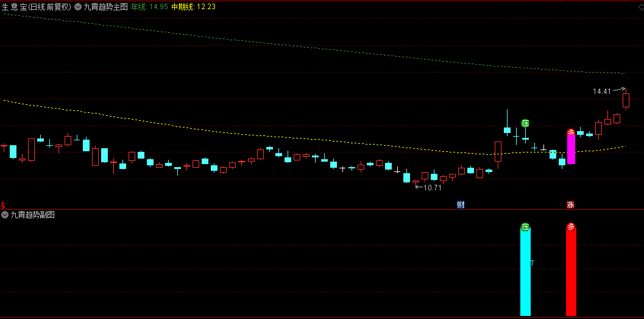This screenshot has height=319, width=644.
Task: Select the lowest candlestick beside 10.71 label
Action: [x=416, y=182]
